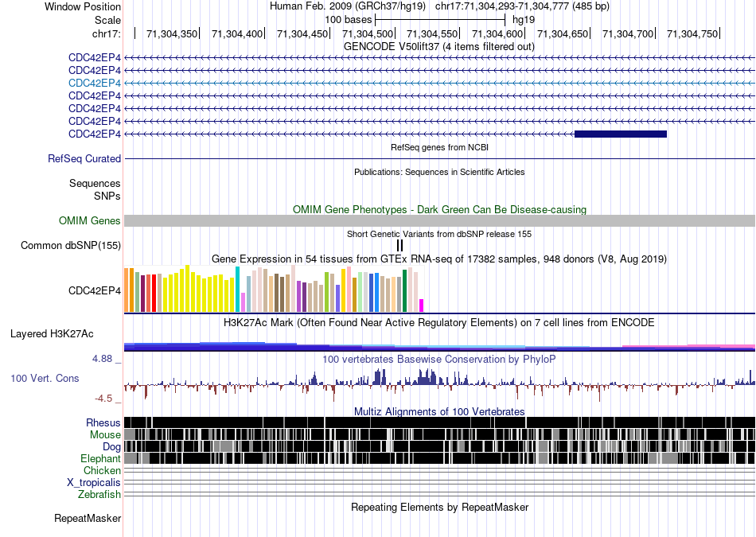Screen dimensions: 756x537
Task: Click the '100 Vert. Cons' track label
Action: tap(45, 379)
